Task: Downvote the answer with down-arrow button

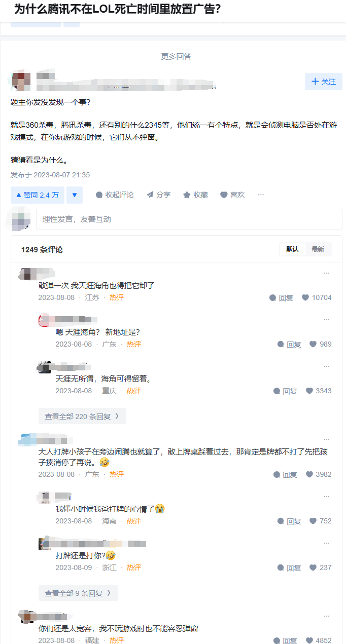Action: pos(74,195)
